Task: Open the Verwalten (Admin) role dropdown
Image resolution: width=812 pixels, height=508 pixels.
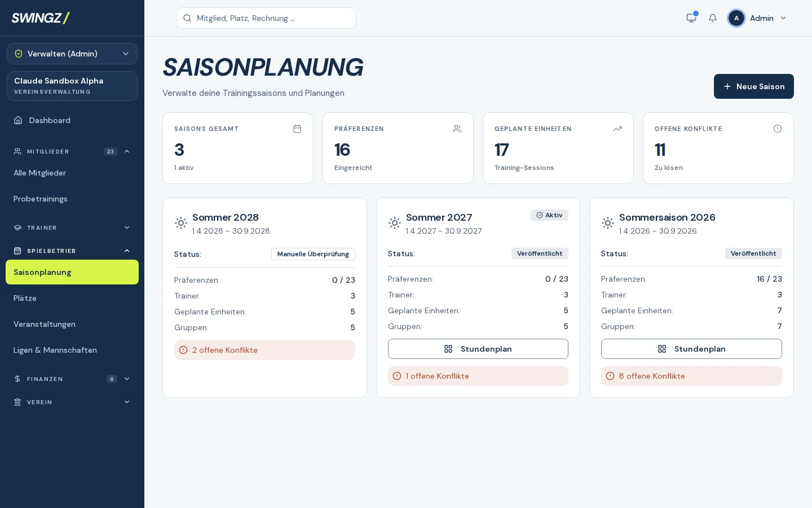Action: point(72,54)
